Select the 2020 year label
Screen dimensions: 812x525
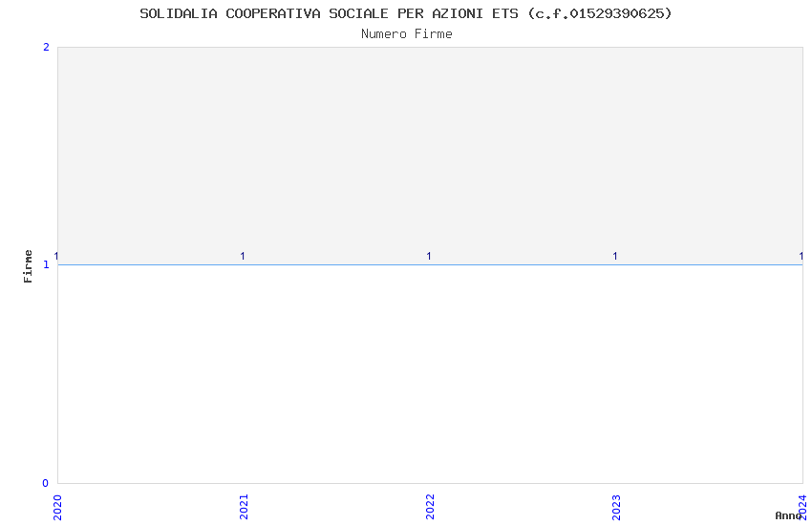57,508
